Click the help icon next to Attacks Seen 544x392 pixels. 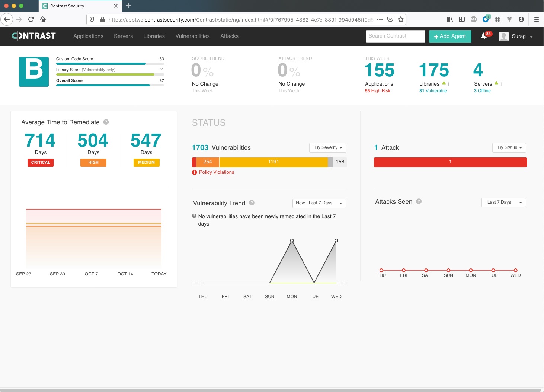pos(419,201)
